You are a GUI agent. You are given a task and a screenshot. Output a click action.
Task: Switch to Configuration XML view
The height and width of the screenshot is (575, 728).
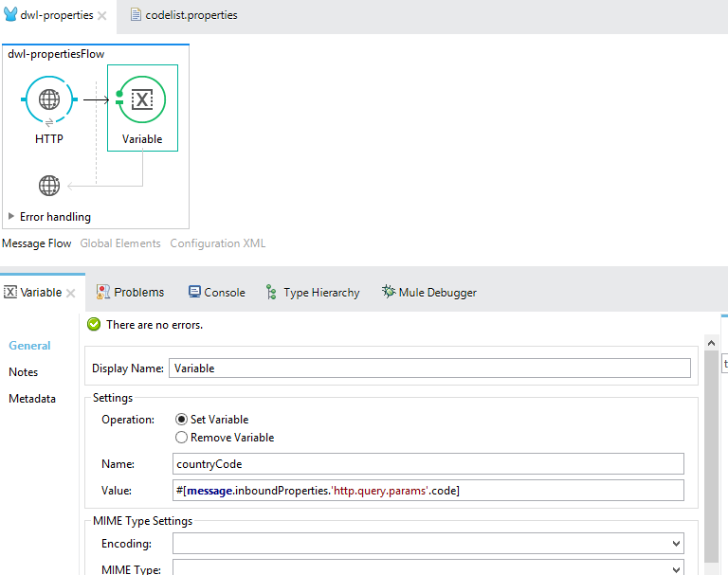(217, 243)
